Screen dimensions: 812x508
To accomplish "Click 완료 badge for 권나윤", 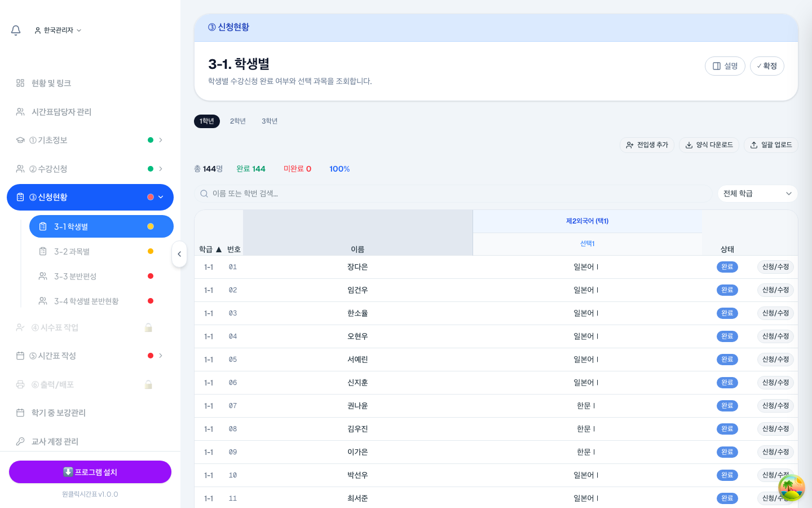I will point(727,406).
